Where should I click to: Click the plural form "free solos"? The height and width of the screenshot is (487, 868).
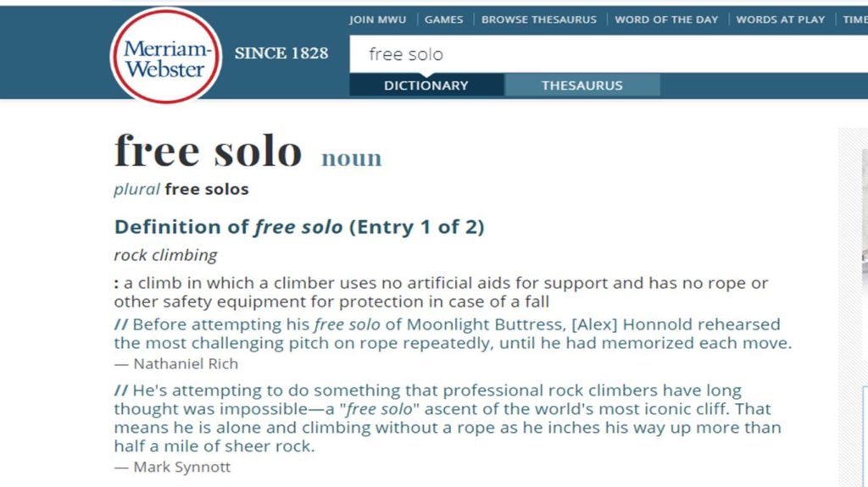pyautogui.click(x=207, y=189)
